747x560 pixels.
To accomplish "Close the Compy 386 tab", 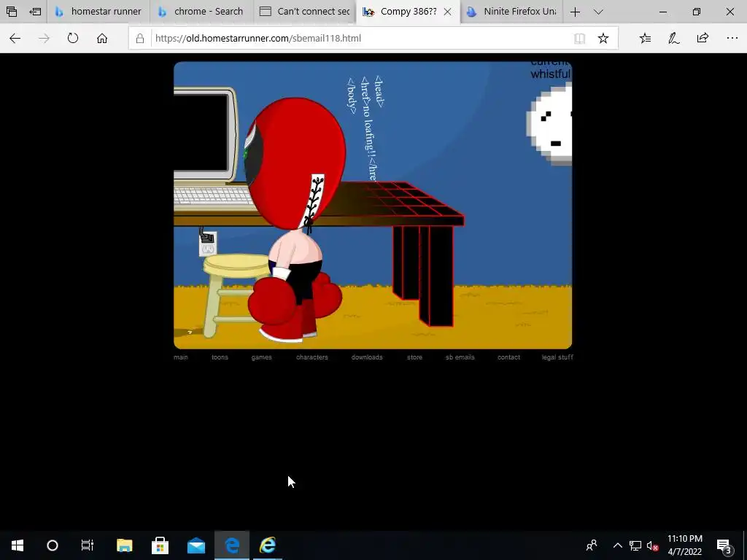I will [447, 12].
